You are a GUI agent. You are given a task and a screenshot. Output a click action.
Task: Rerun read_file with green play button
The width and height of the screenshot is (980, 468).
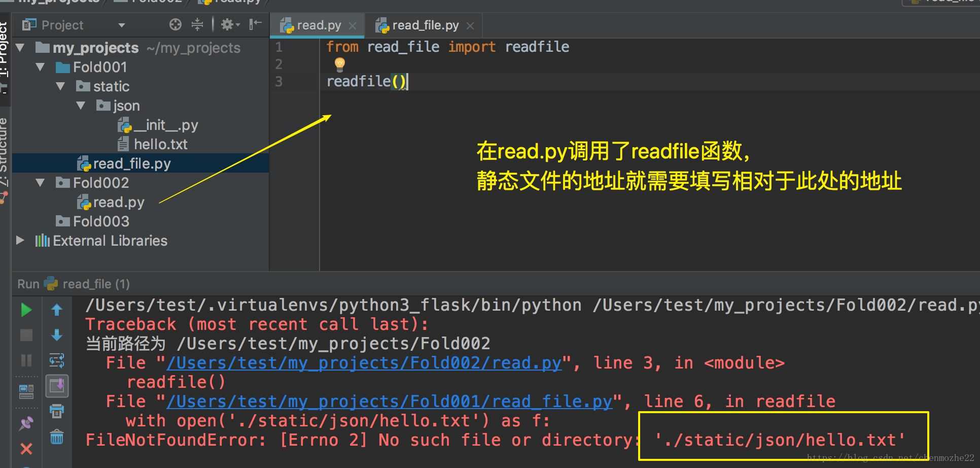click(x=26, y=310)
